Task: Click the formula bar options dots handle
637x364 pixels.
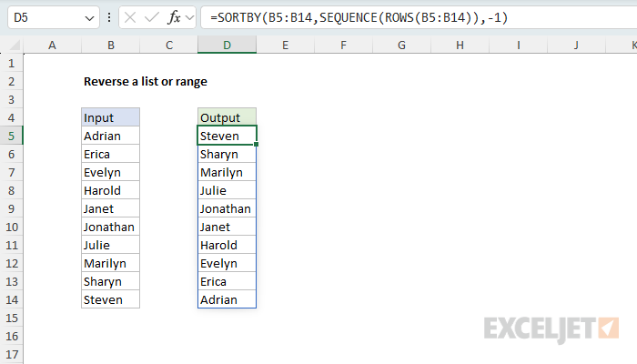Action: pos(109,17)
